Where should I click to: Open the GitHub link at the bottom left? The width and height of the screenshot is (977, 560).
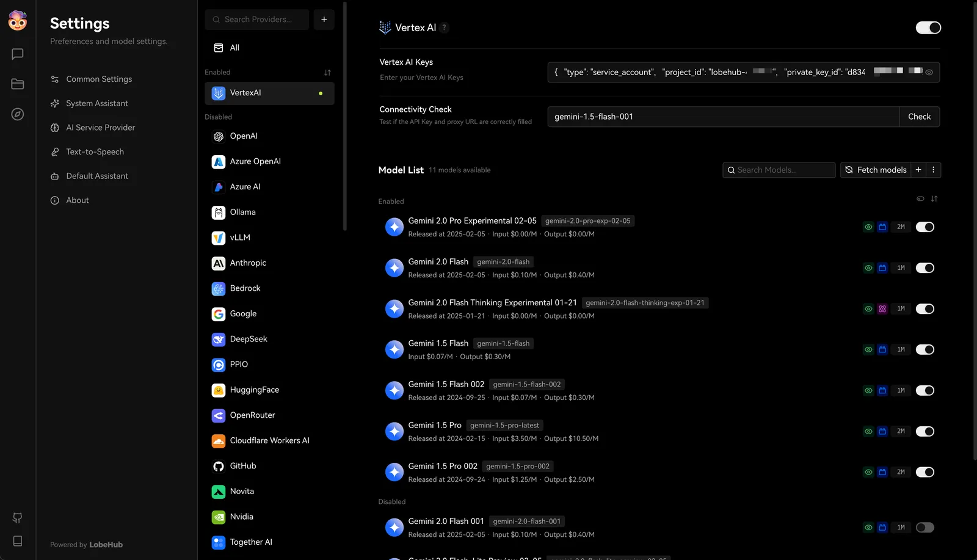[17, 517]
